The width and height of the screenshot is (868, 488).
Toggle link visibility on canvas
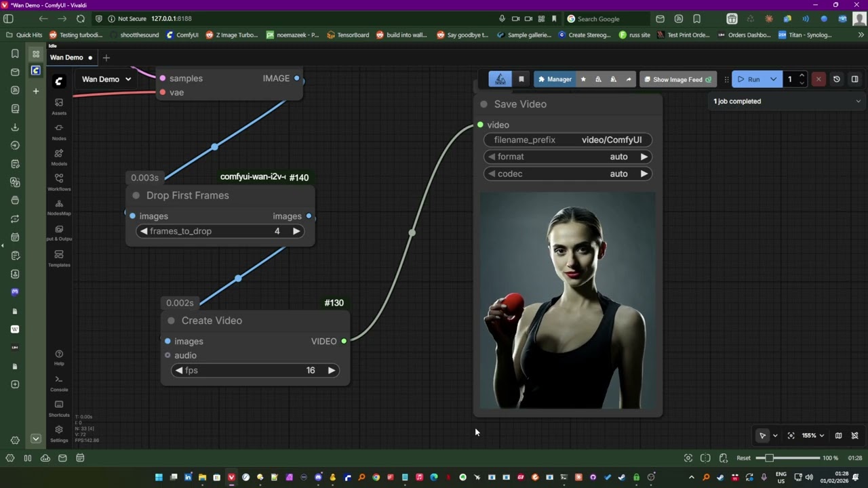[x=855, y=436]
